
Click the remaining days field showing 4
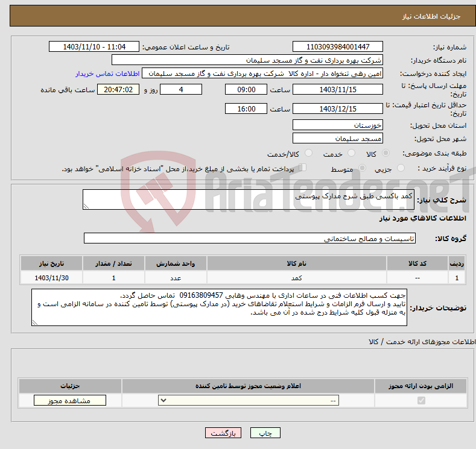coord(181,89)
